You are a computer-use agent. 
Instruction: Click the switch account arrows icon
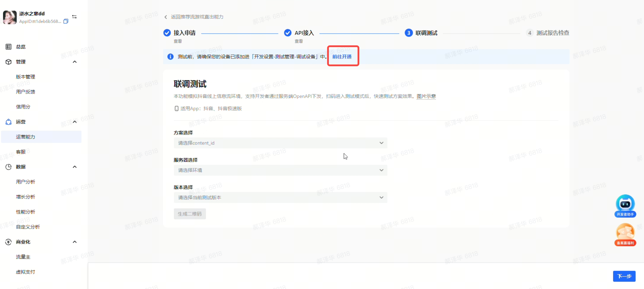74,17
